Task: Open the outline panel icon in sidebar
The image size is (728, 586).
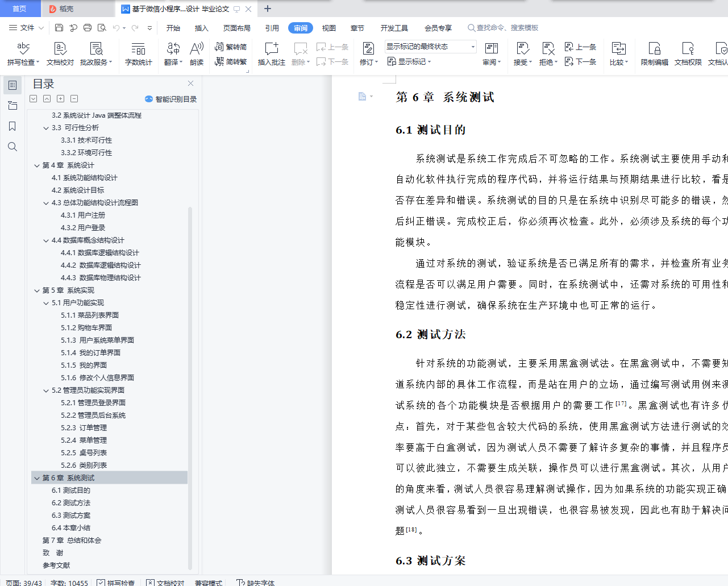Action: (x=13, y=85)
